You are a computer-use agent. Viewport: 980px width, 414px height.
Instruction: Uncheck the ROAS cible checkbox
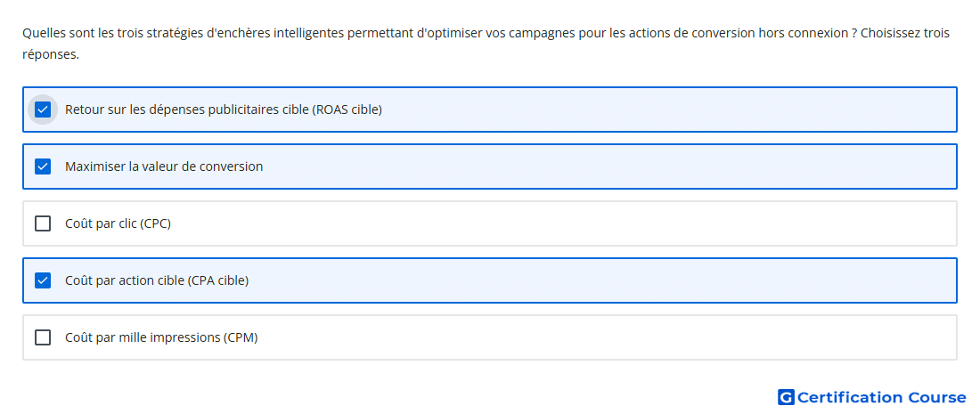tap(43, 110)
